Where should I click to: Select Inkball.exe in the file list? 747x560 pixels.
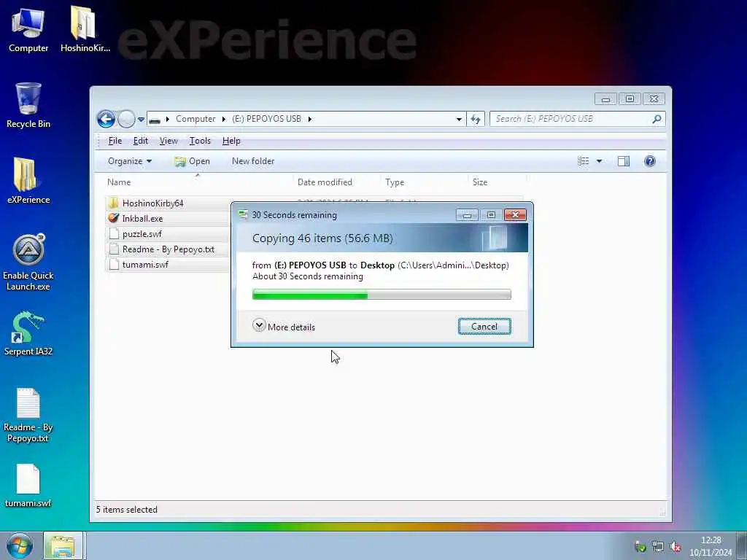point(142,219)
